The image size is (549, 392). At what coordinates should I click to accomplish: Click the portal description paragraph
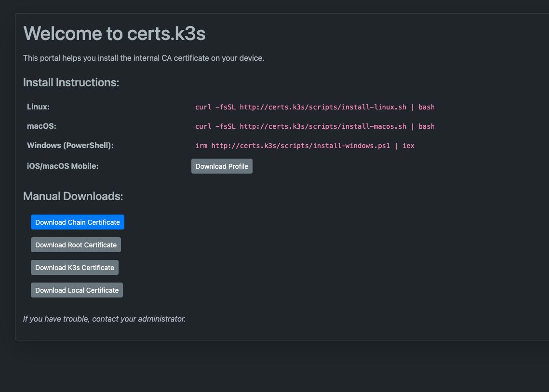click(144, 58)
